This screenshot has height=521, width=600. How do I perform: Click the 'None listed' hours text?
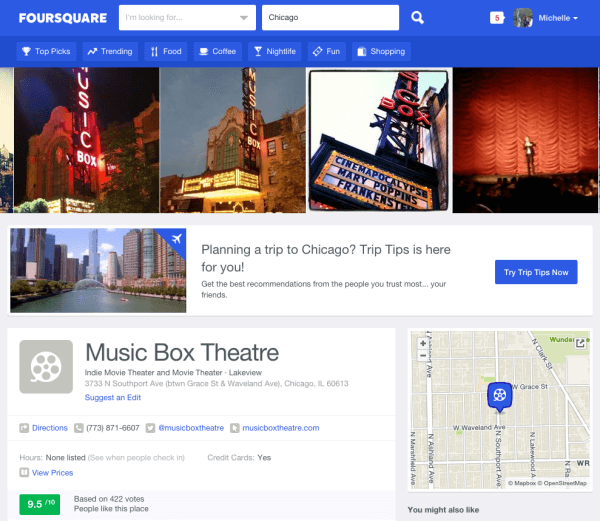pyautogui.click(x=65, y=458)
